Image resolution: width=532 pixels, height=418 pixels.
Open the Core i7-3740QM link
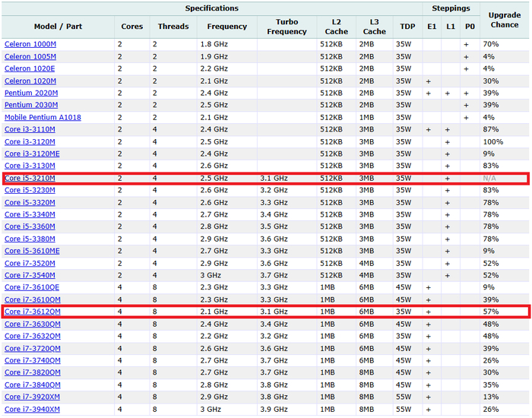[x=33, y=360]
